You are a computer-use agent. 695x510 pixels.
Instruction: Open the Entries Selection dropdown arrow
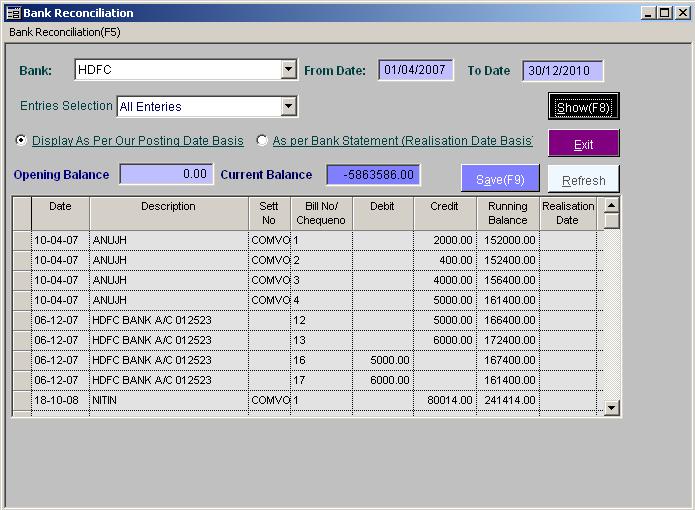288,106
